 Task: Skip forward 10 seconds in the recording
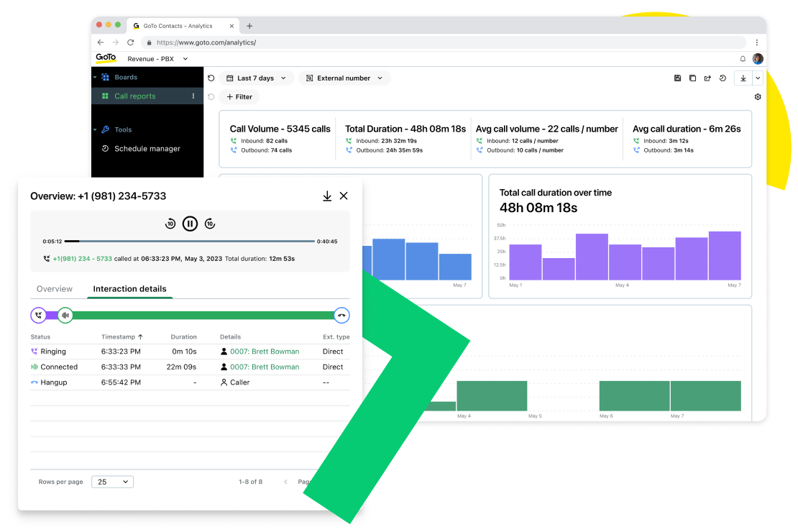pyautogui.click(x=210, y=224)
